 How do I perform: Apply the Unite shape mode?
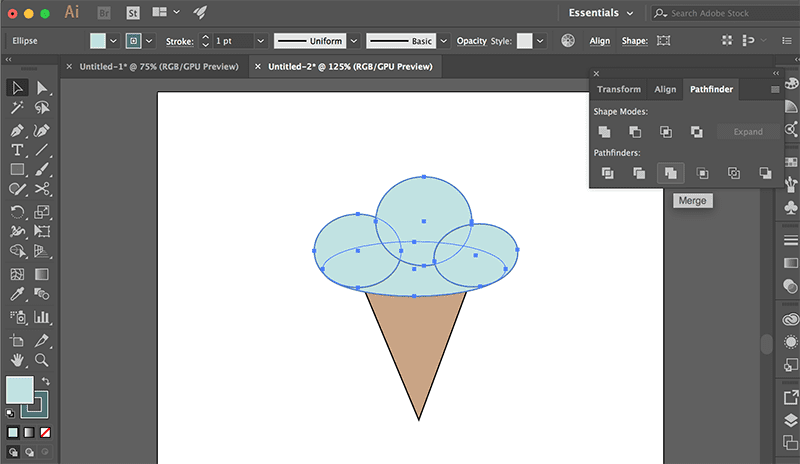click(x=605, y=132)
